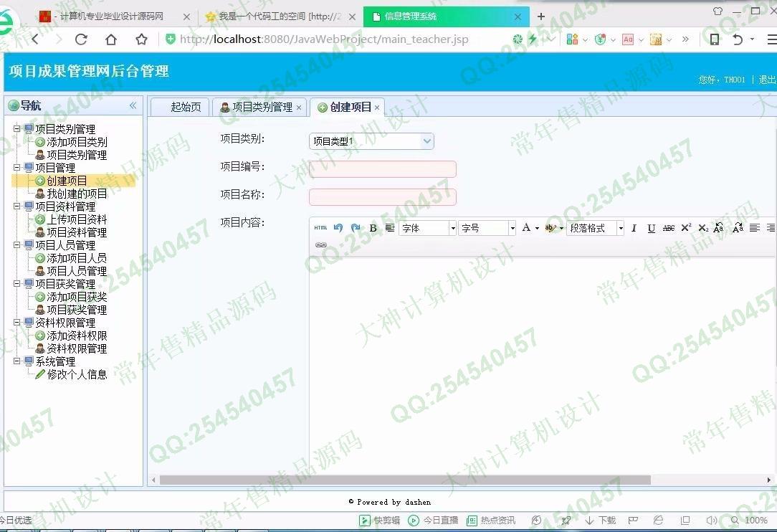Insert a hyperlink with the chain icon
Screen dimensions: 777x532
click(321, 245)
